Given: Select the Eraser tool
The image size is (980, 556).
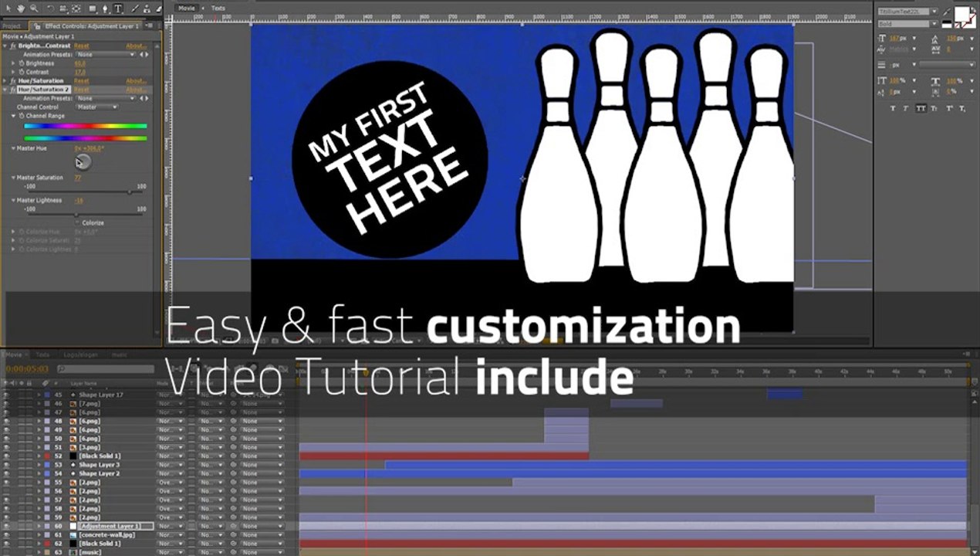Looking at the screenshot, I should point(160,8).
